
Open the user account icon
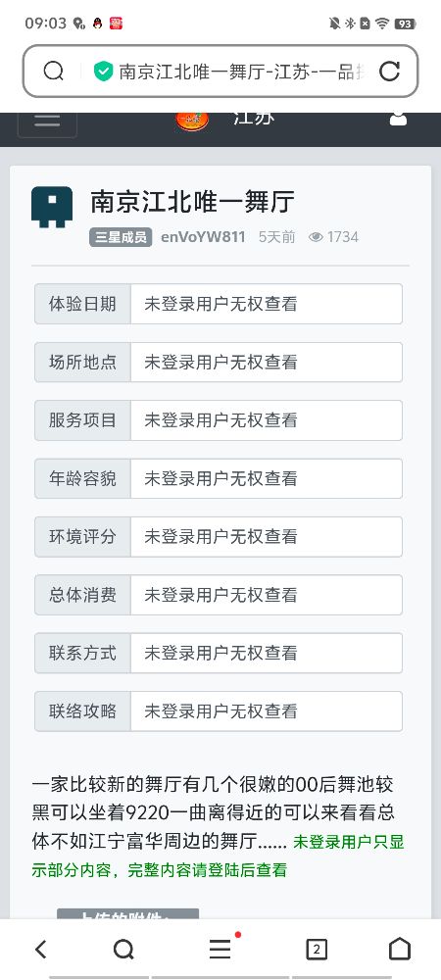399,119
